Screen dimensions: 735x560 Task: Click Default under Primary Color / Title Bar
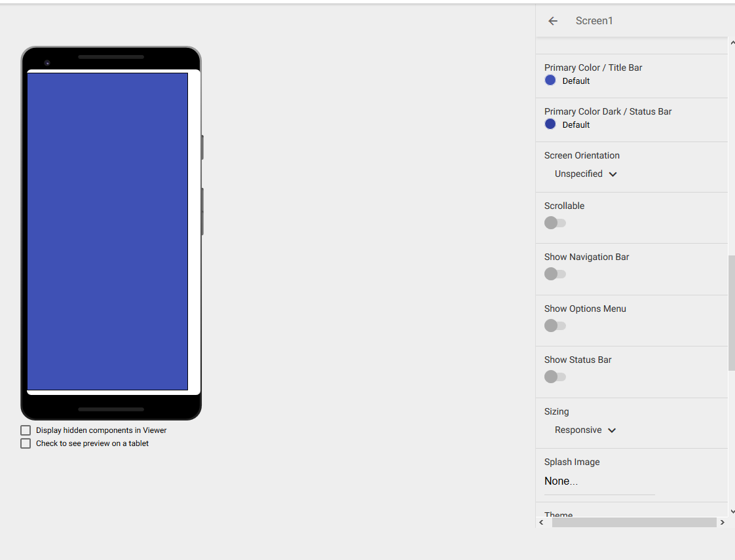tap(576, 81)
